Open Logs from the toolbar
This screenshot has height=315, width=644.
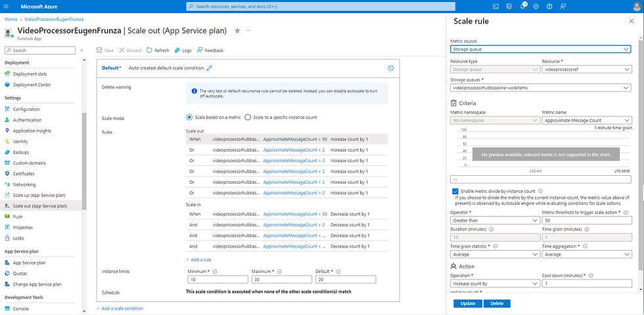[x=183, y=51]
